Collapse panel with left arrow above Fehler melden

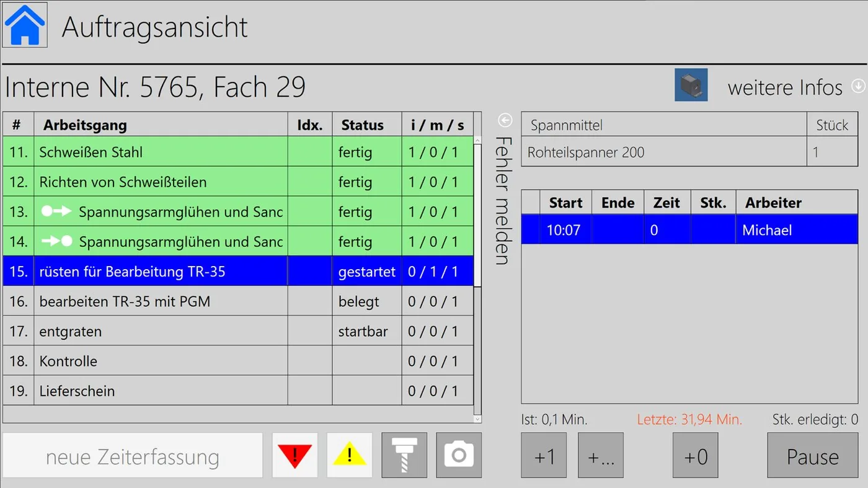click(505, 120)
